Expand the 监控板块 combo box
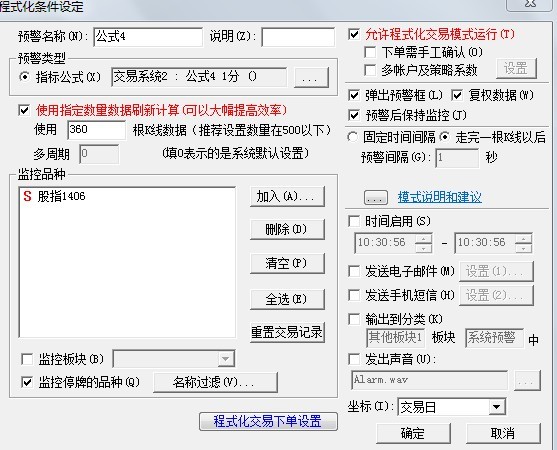557x450 pixels. 174,359
